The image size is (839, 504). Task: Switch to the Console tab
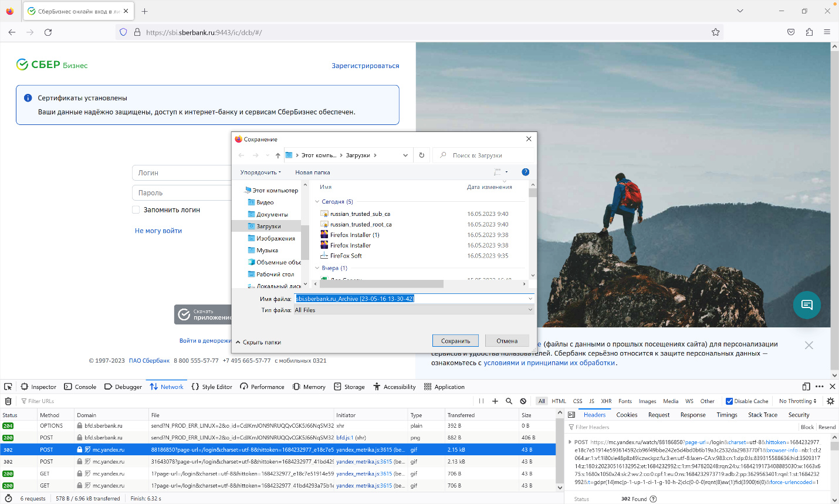[x=80, y=387]
